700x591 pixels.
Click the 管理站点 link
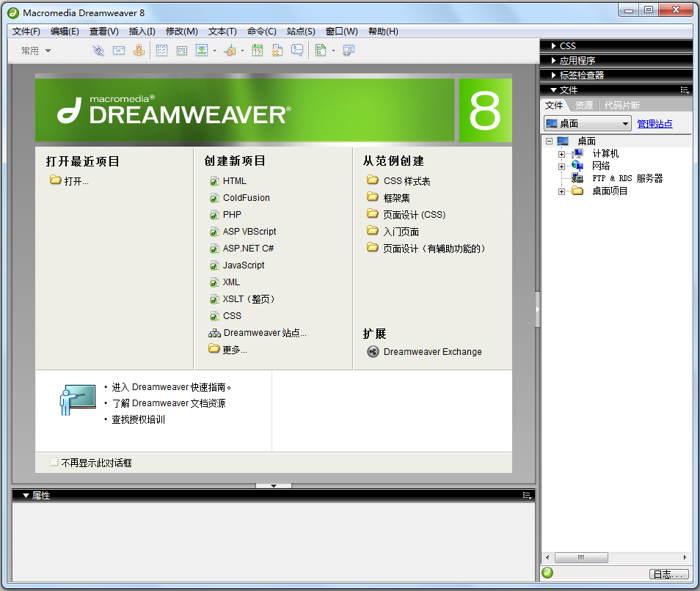tap(655, 122)
